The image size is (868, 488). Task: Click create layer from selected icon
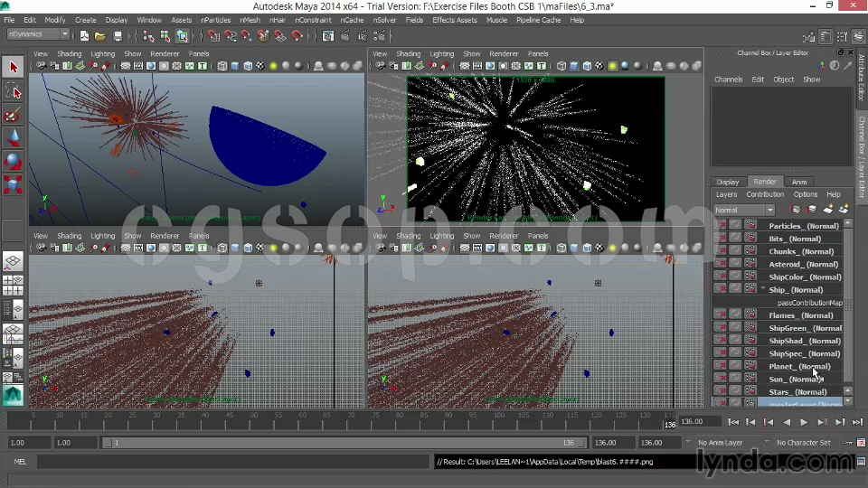coord(844,209)
